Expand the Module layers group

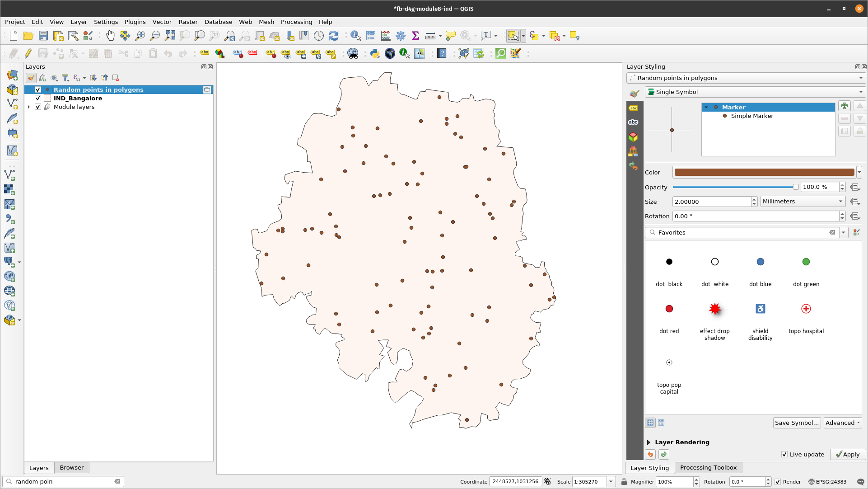tap(28, 107)
